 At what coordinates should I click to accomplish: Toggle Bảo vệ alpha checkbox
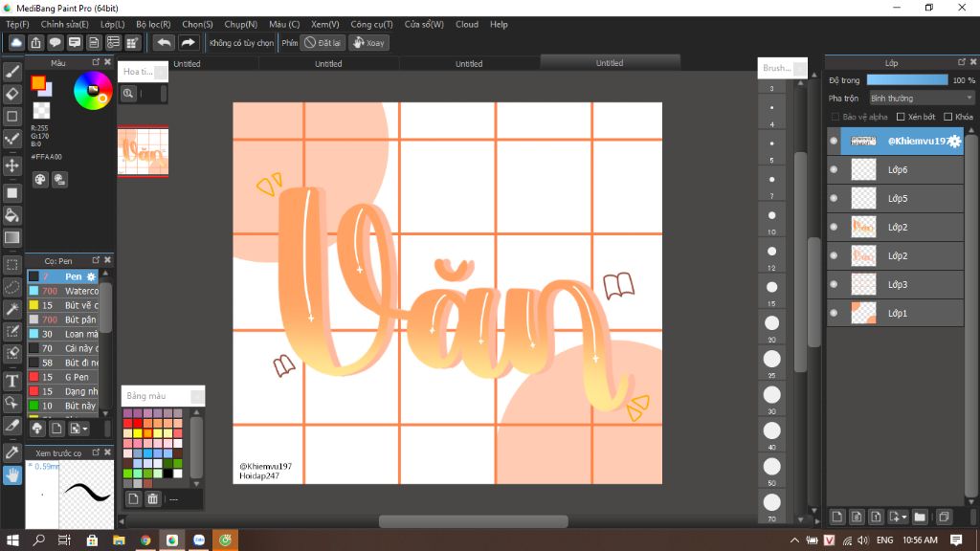pyautogui.click(x=835, y=117)
